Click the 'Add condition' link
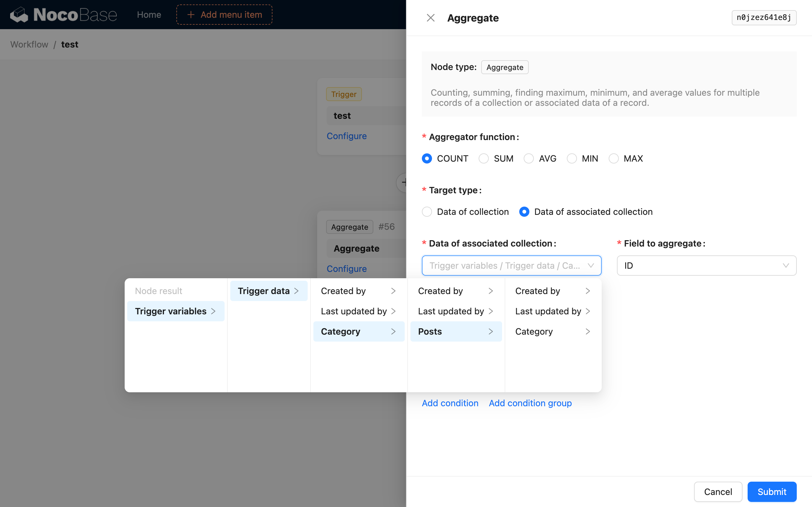 pos(450,403)
